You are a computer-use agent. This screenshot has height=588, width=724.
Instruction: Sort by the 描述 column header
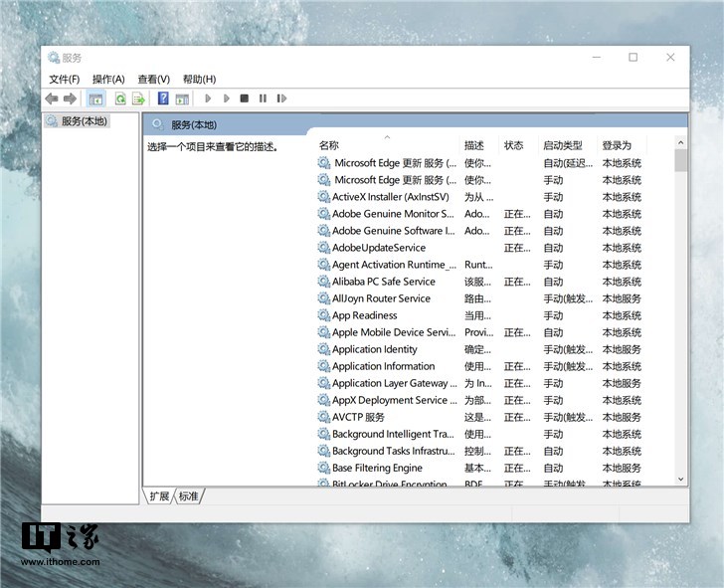478,145
